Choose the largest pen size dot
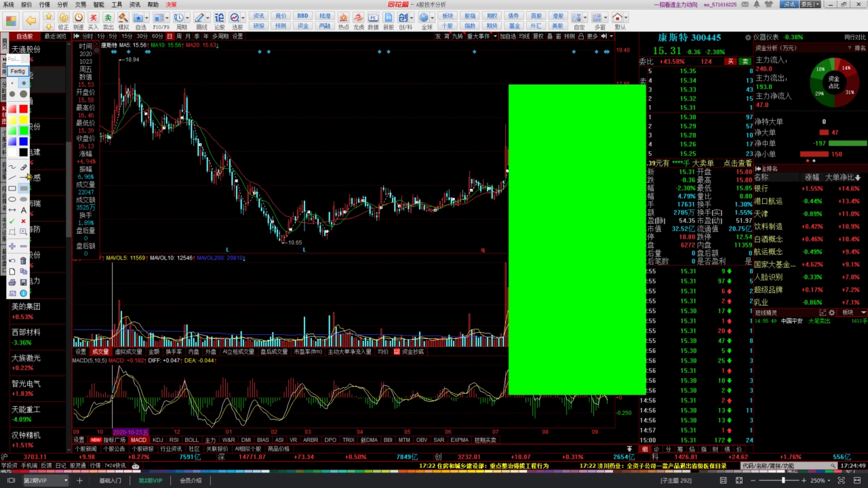868x488 pixels. point(23,94)
